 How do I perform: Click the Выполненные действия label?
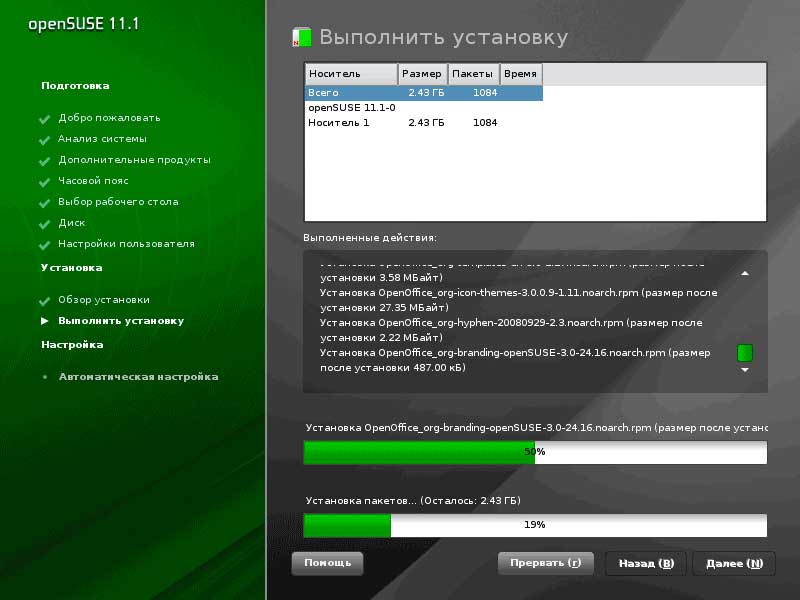pos(370,238)
